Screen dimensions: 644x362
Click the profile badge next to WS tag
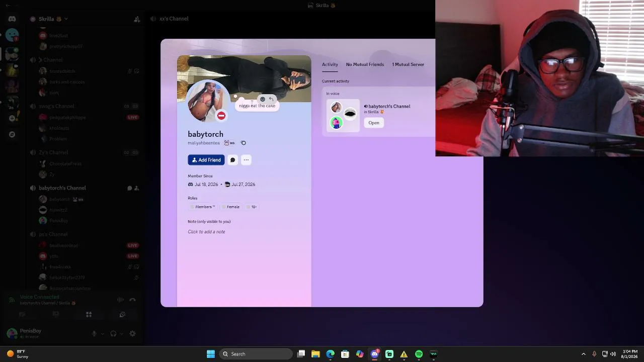(243, 143)
